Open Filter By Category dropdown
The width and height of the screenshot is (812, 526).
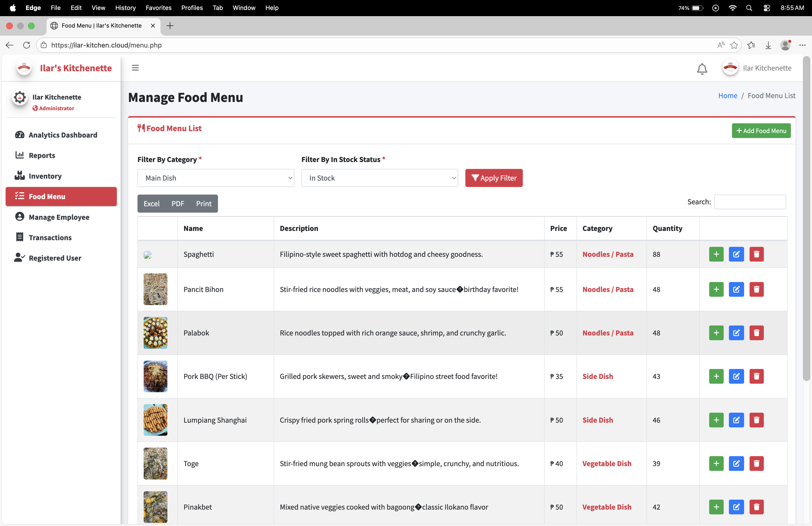coord(216,178)
